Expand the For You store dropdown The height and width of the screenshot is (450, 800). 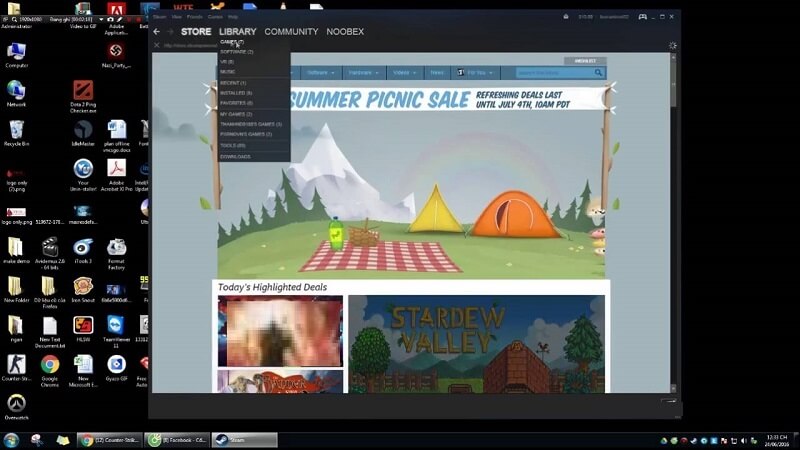coord(476,73)
